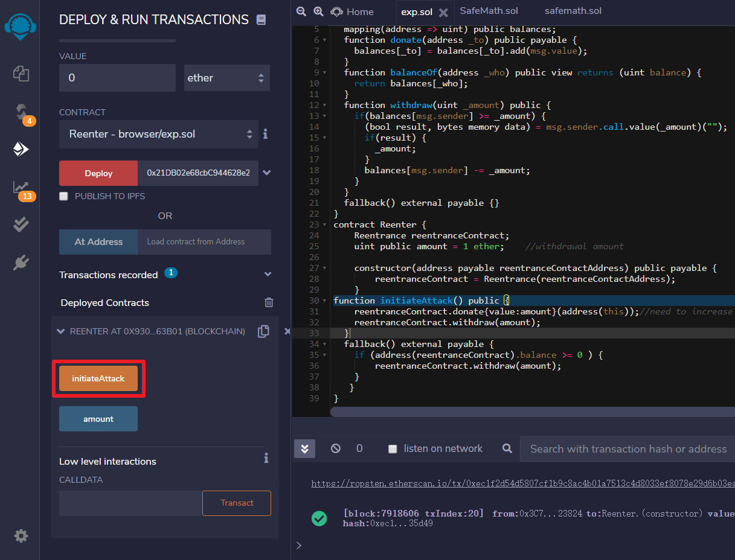Fold the initiateAttack function at line 30
The image size is (735, 560).
click(x=325, y=301)
